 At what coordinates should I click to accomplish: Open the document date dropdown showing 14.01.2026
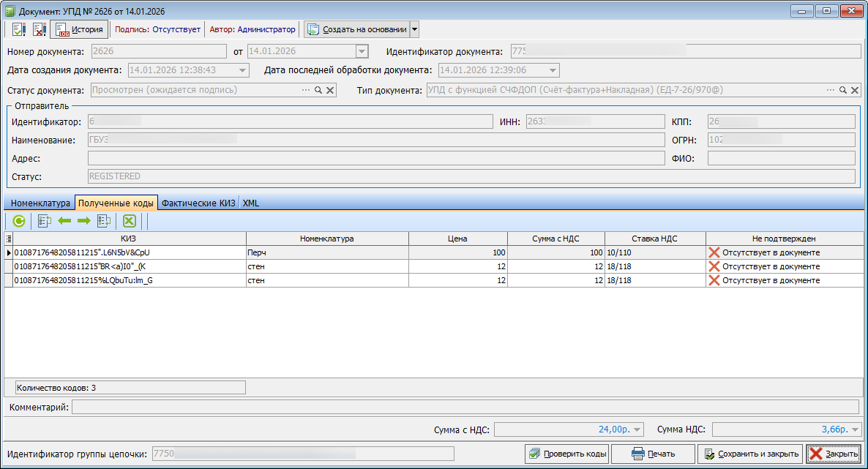click(361, 51)
